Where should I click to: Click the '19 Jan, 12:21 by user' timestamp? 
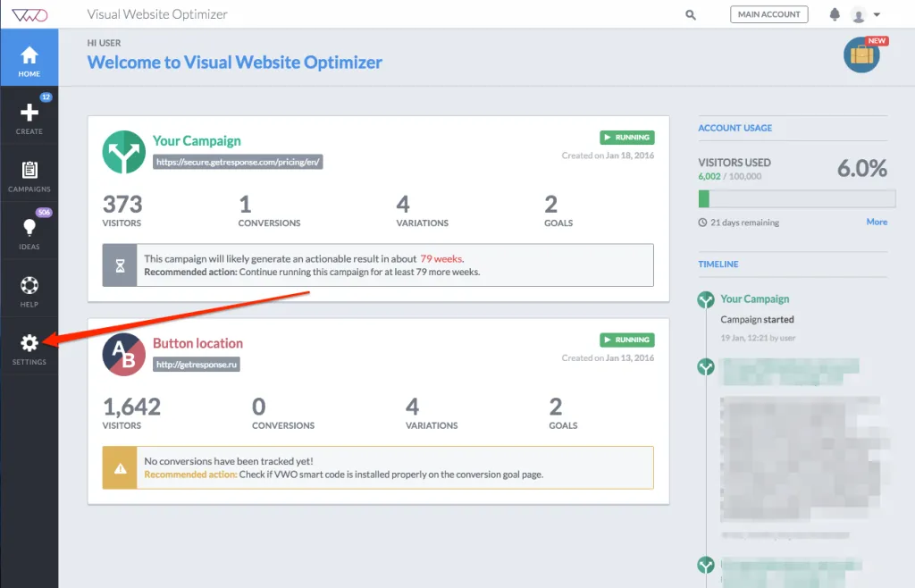tap(758, 338)
